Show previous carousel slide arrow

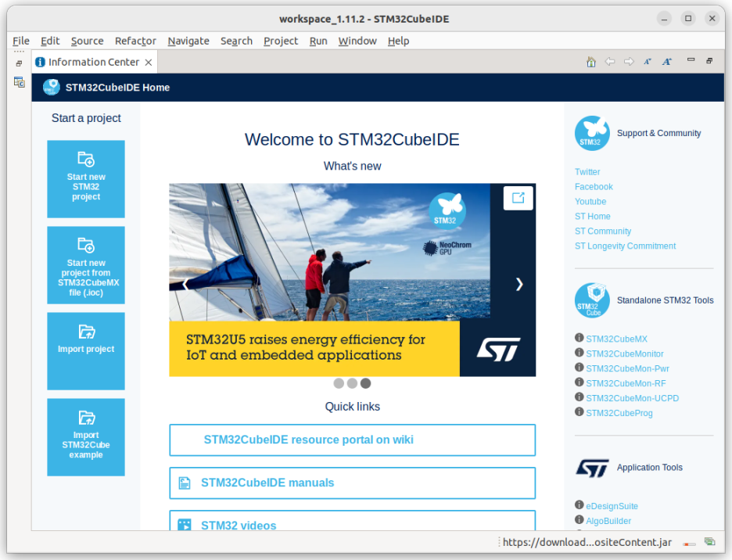pos(185,284)
